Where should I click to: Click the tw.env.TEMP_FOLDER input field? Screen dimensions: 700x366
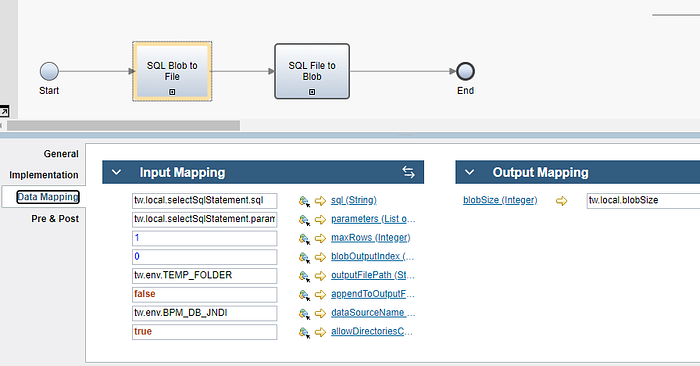point(204,275)
